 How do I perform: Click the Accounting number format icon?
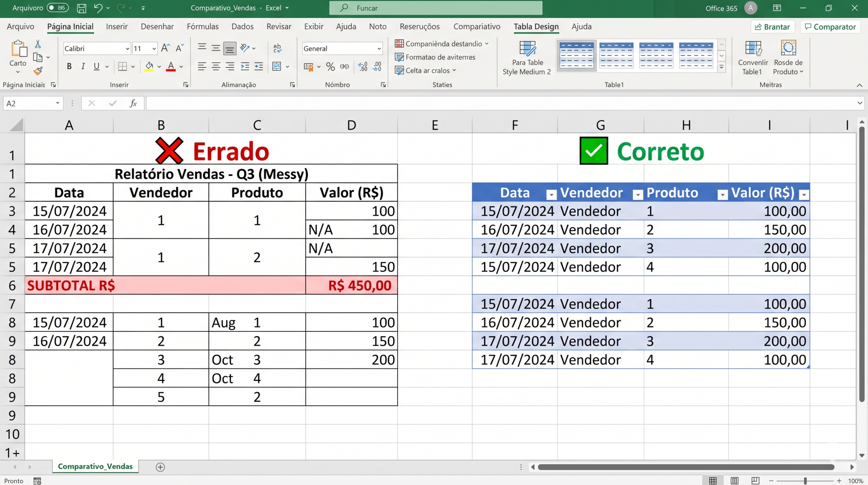309,67
